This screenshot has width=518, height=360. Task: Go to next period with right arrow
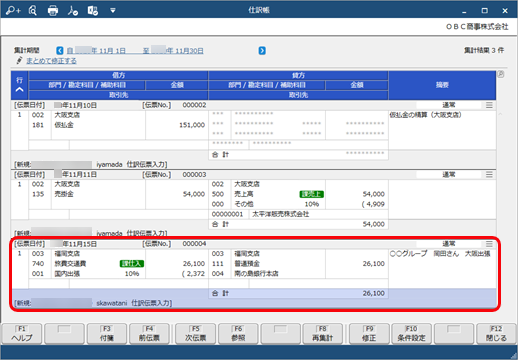[x=262, y=50]
